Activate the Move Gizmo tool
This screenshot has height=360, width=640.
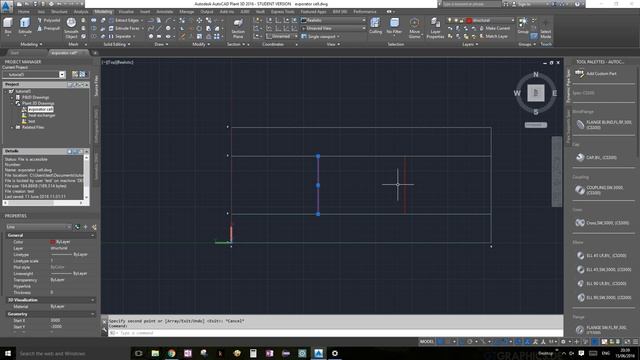(414, 28)
